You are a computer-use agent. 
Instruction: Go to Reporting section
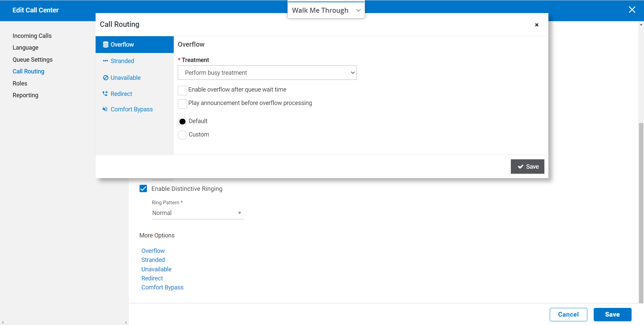25,95
